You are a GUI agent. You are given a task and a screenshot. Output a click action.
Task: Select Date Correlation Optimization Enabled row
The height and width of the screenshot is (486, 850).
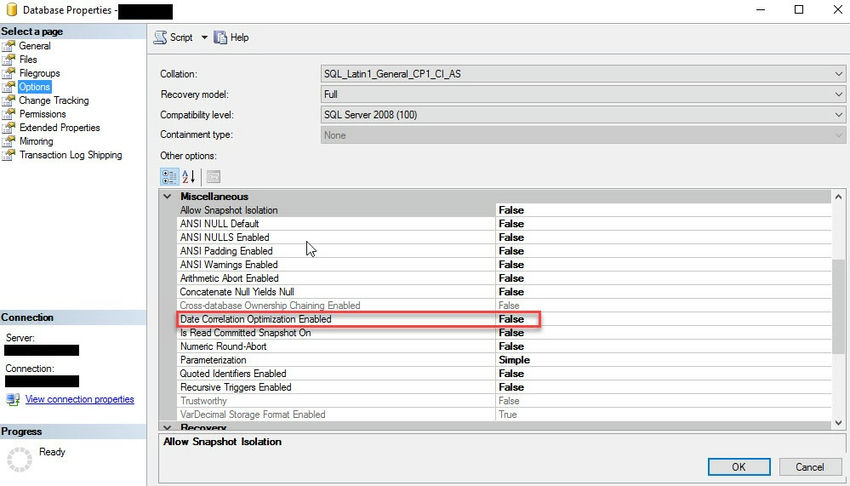pyautogui.click(x=505, y=319)
